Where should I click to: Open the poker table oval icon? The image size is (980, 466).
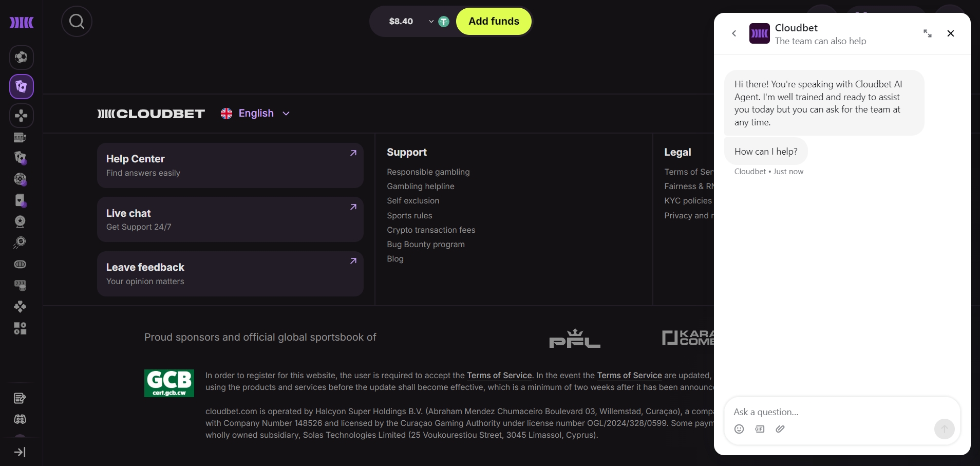pyautogui.click(x=20, y=264)
